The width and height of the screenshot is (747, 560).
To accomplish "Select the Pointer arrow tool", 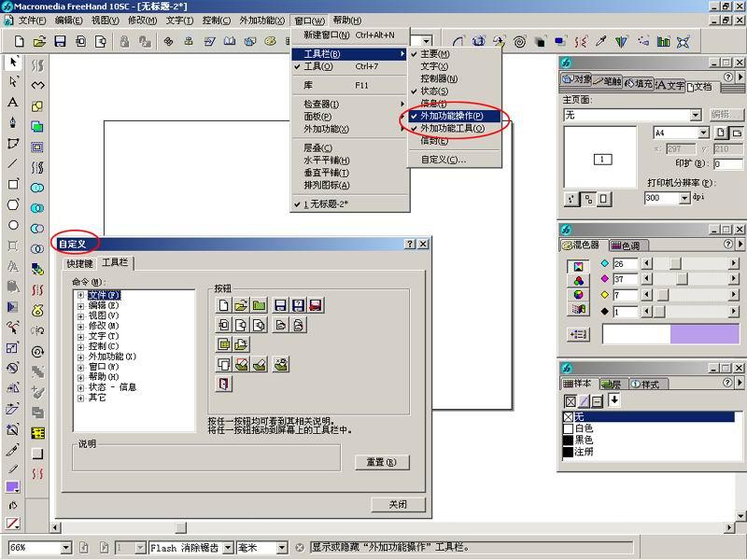I will click(13, 62).
